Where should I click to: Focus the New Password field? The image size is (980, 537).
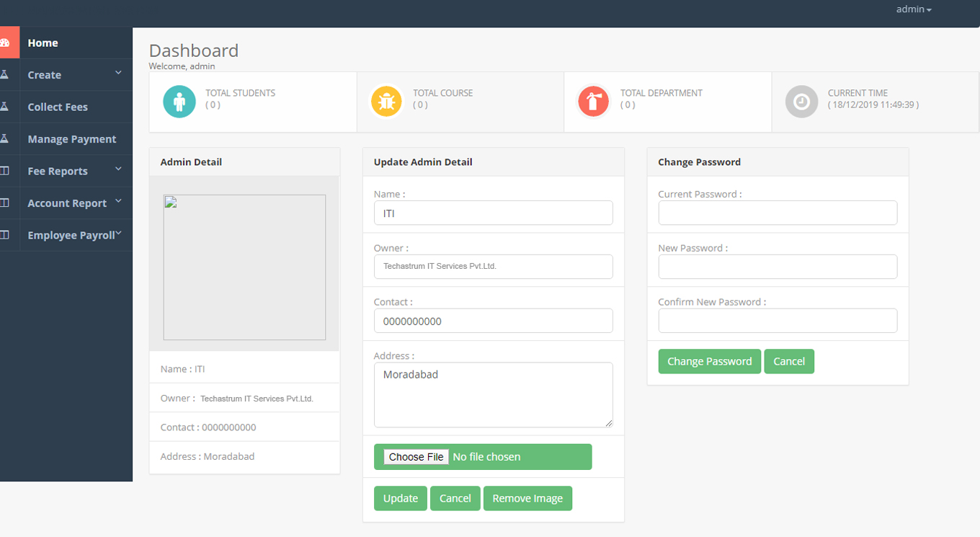(778, 267)
